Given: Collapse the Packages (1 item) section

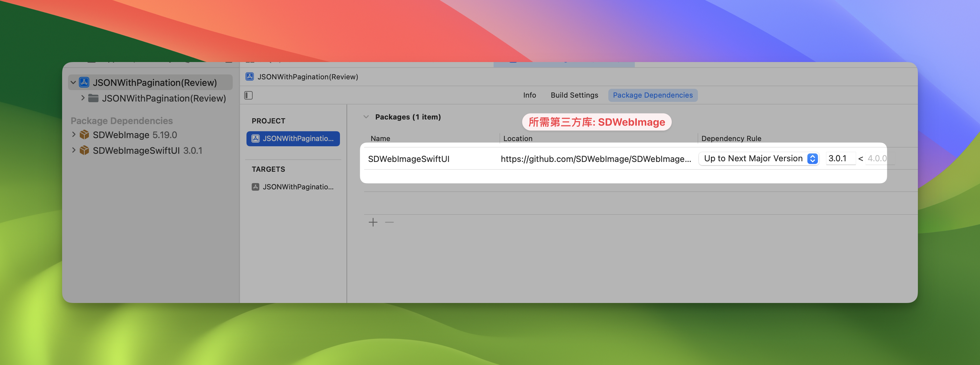Looking at the screenshot, I should pos(366,117).
